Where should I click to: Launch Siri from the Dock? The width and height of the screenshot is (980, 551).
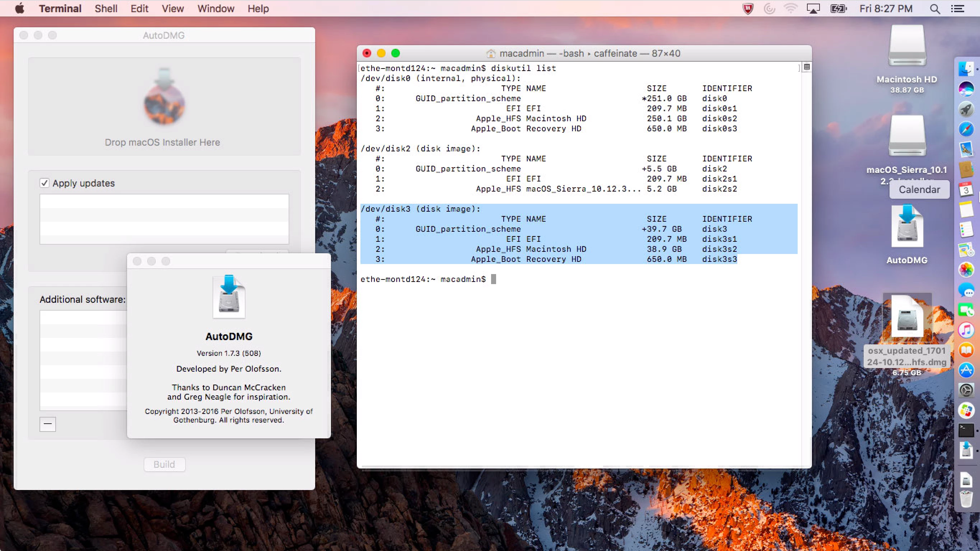tap(966, 89)
